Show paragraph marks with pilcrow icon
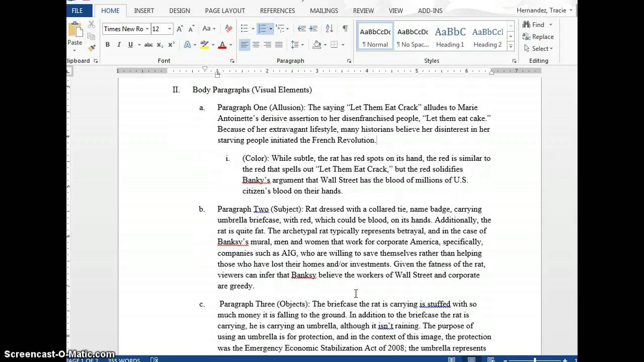The image size is (644, 362). click(345, 29)
